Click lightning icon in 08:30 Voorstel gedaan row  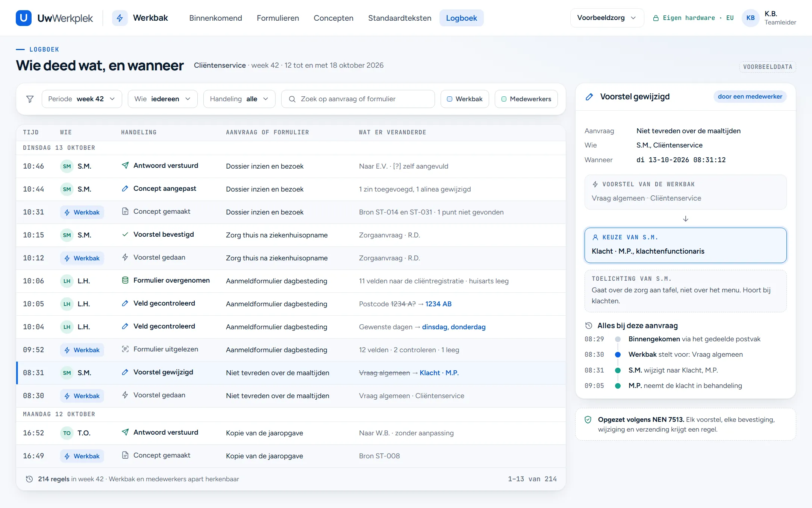point(125,395)
